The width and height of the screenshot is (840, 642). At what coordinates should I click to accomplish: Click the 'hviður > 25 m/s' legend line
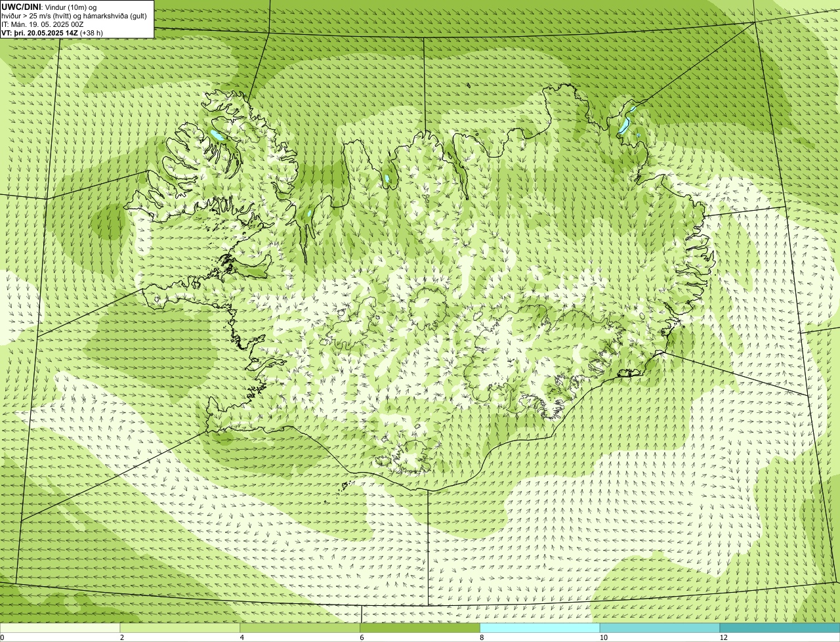[x=74, y=16]
